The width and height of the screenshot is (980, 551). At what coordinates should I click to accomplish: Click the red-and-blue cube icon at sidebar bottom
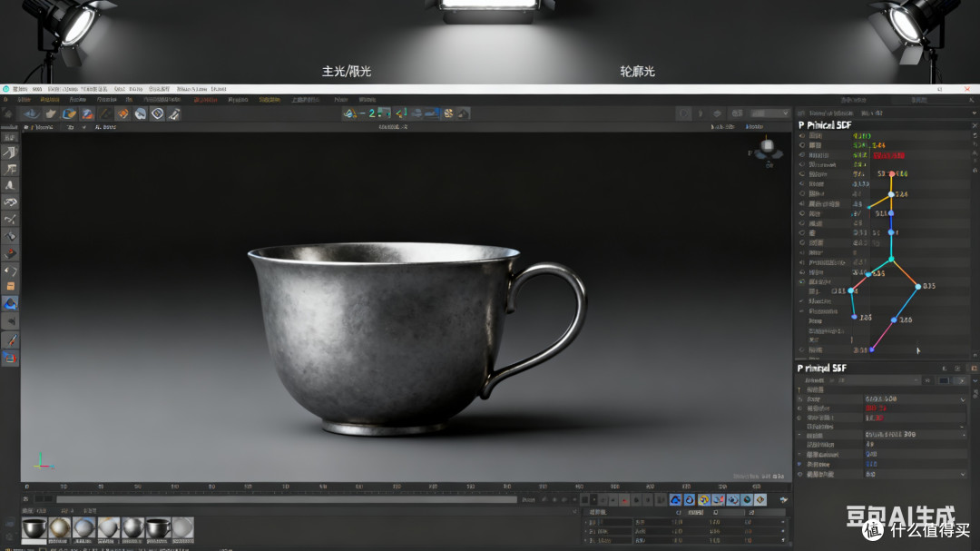[10, 358]
